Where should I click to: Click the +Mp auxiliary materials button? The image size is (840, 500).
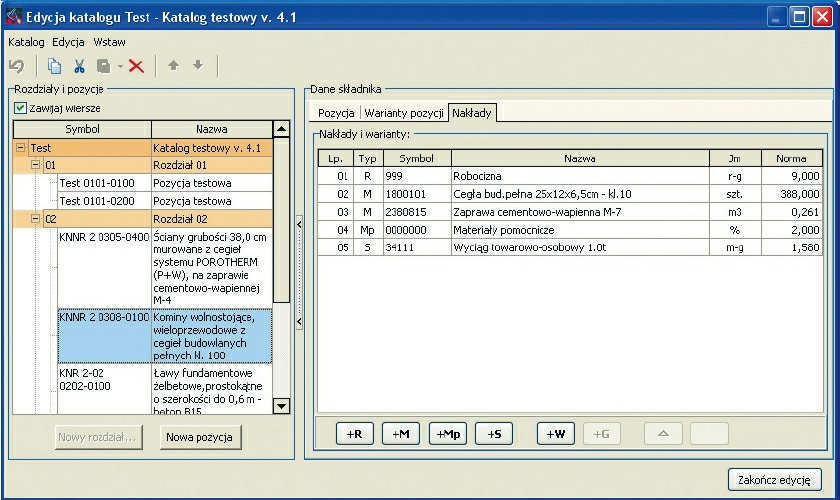pos(448,434)
